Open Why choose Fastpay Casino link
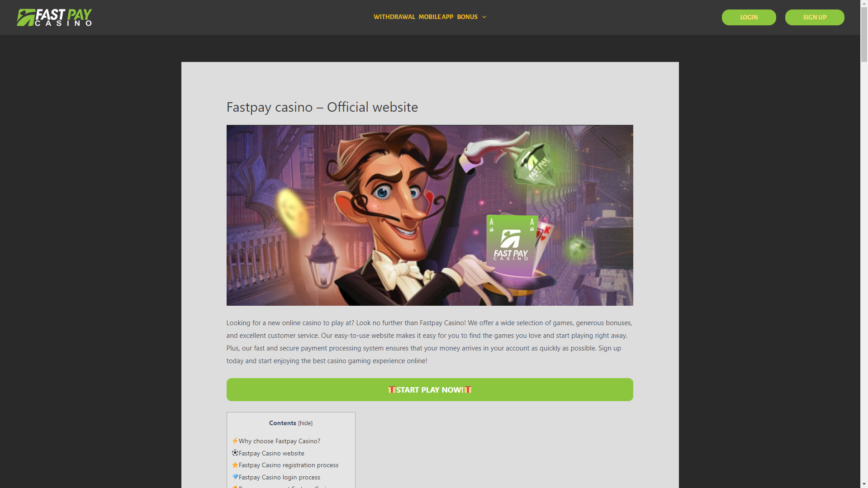Viewport: 868px width, 488px height. (279, 441)
